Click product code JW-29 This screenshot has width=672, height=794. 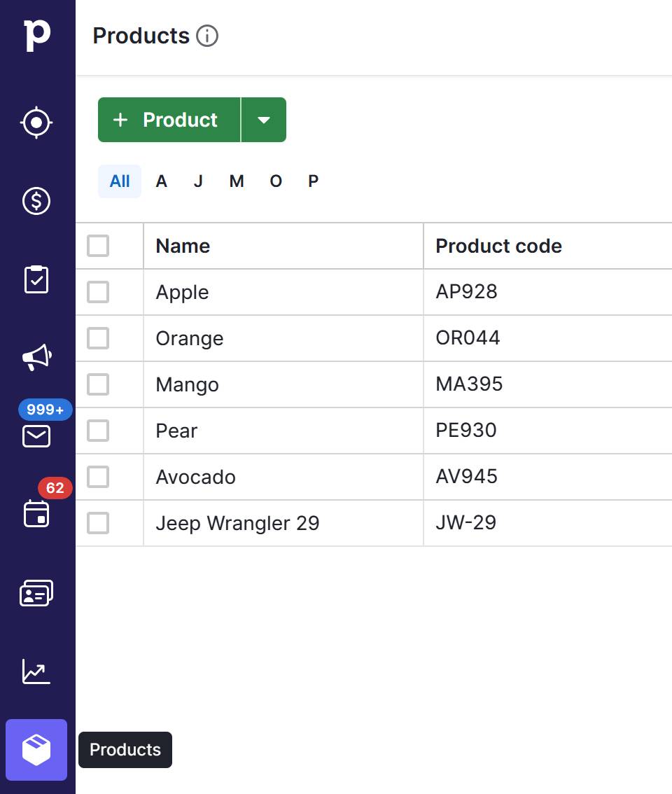click(466, 522)
